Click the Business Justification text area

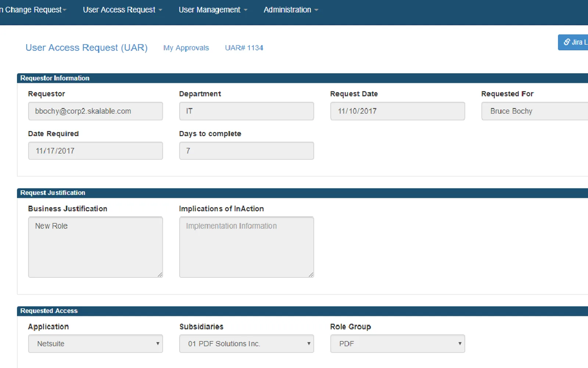[96, 247]
